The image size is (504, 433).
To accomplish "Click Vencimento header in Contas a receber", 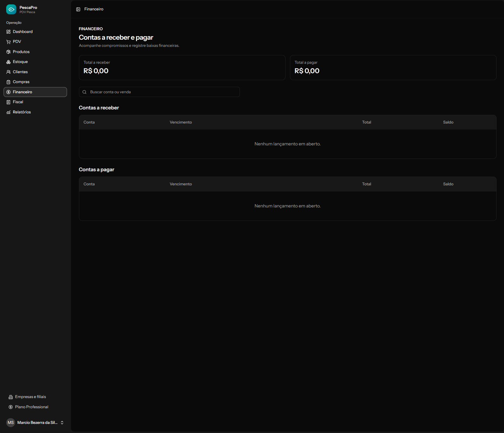I will [181, 122].
